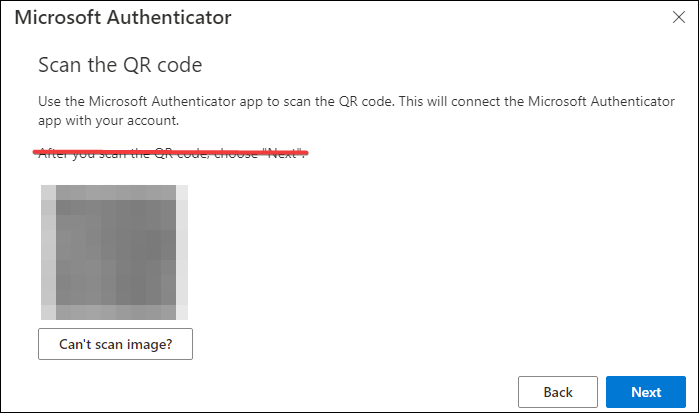Click "app with your account." text line

click(x=108, y=121)
